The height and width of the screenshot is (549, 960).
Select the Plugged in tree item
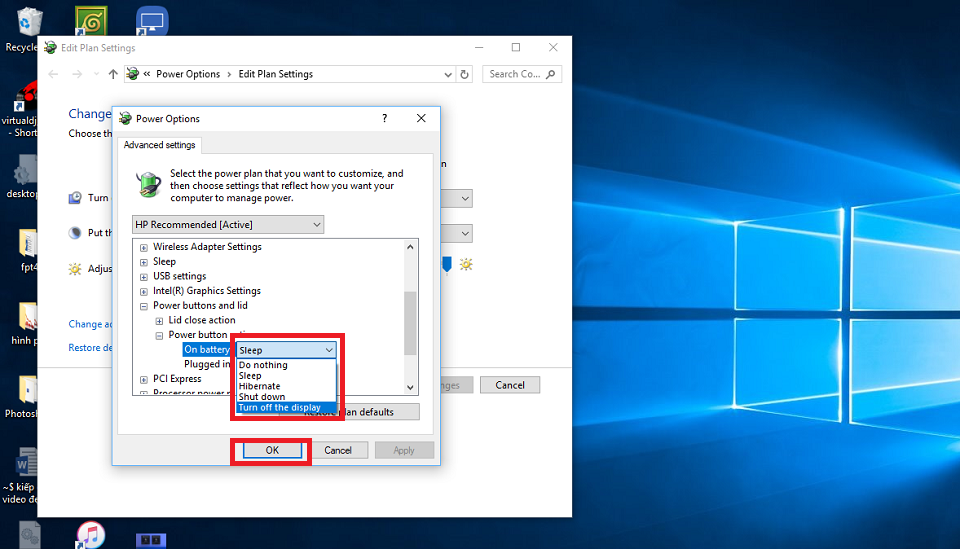tap(207, 364)
